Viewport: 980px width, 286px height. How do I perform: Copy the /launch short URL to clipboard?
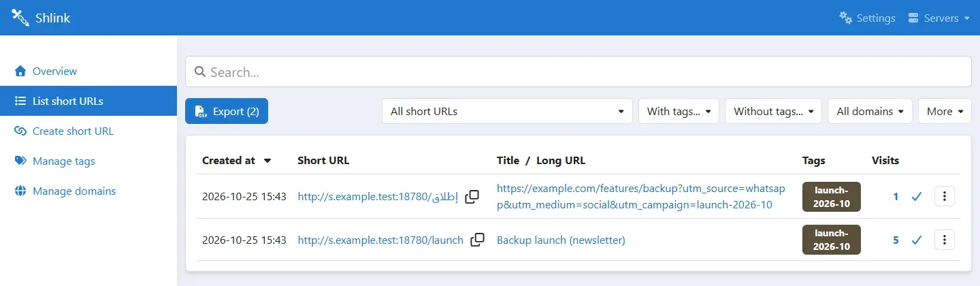(478, 240)
